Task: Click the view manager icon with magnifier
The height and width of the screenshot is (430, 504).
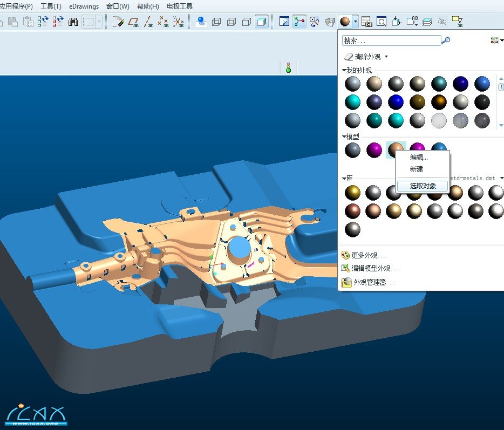Action: pyautogui.click(x=382, y=22)
